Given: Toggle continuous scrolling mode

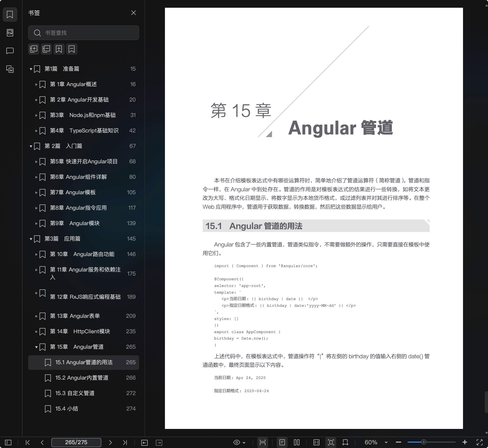Looking at the screenshot, I should click(263, 442).
